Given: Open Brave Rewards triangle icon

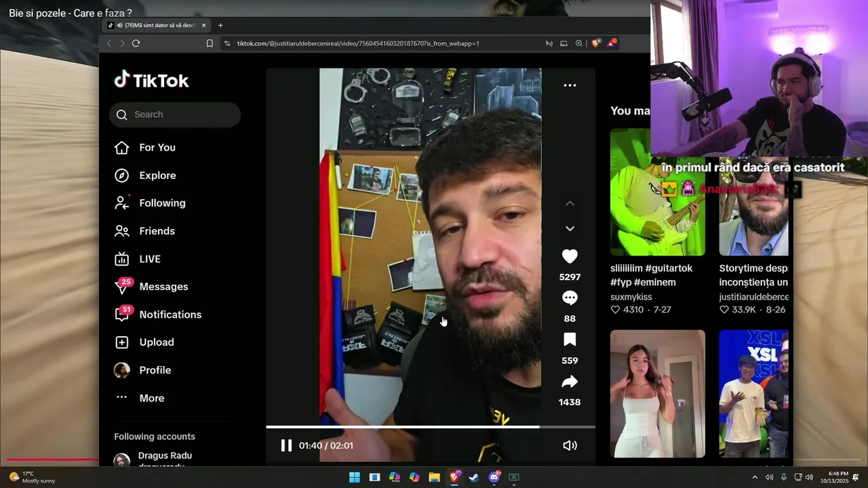Looking at the screenshot, I should [612, 43].
